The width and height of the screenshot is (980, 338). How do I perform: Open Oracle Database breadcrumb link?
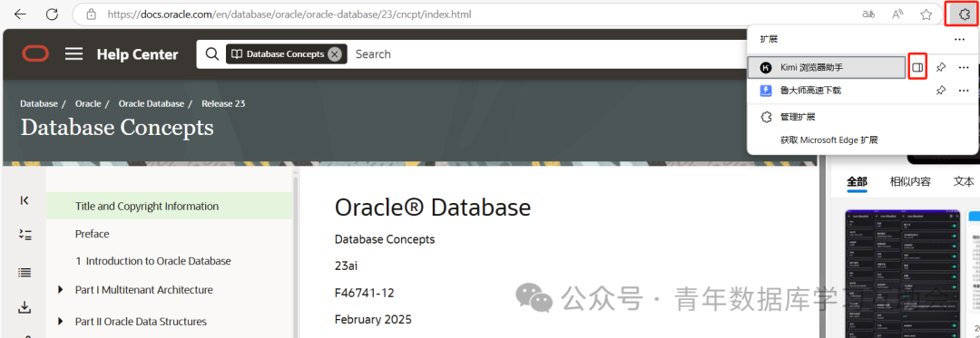152,103
